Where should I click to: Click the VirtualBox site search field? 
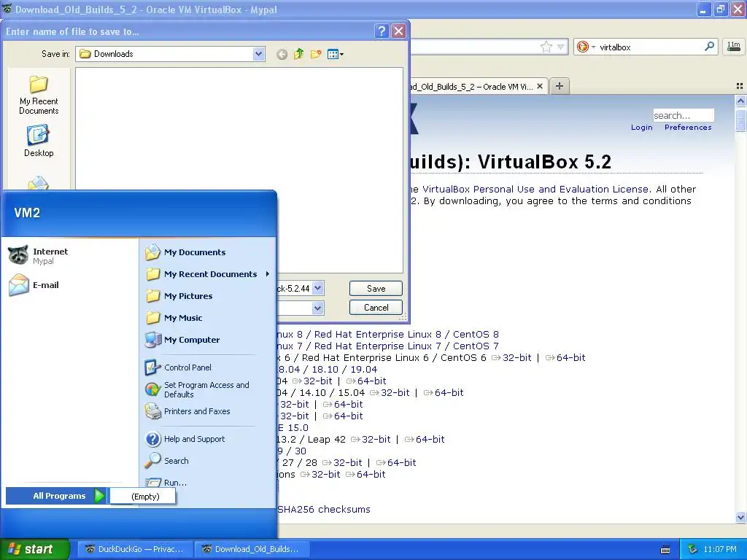click(x=683, y=115)
